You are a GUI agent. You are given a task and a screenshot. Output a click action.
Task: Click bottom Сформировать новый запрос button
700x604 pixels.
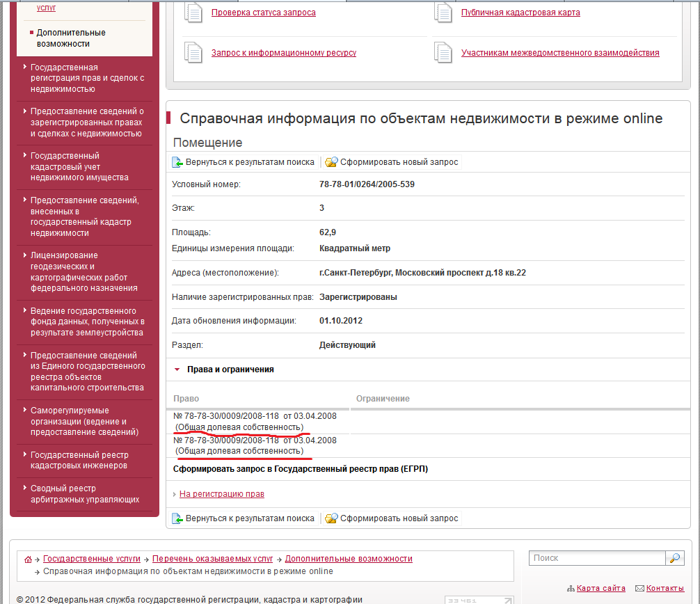[x=392, y=518]
